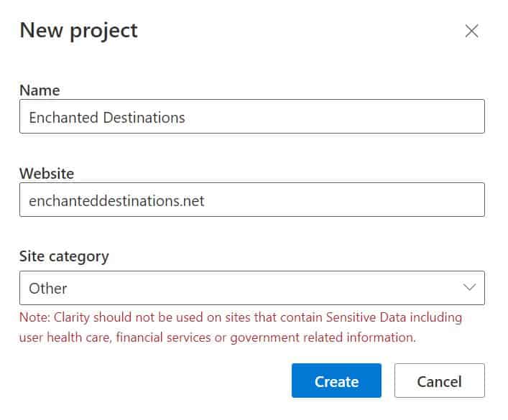
Task: Click the Website field label
Action: click(47, 174)
